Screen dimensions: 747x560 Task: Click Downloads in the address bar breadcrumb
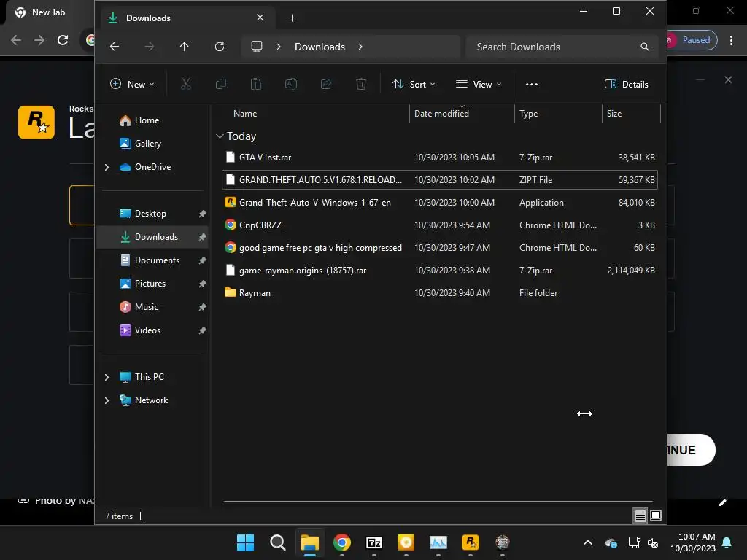click(320, 47)
